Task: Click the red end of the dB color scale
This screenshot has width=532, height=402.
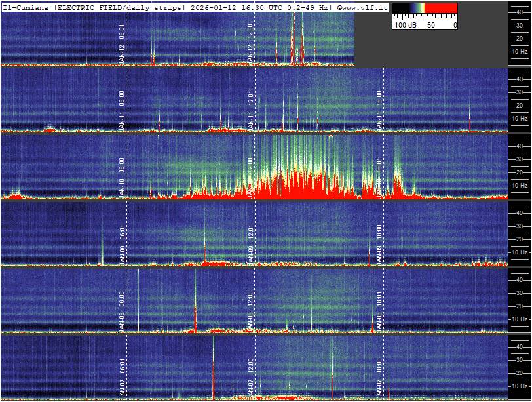Action: click(446, 9)
